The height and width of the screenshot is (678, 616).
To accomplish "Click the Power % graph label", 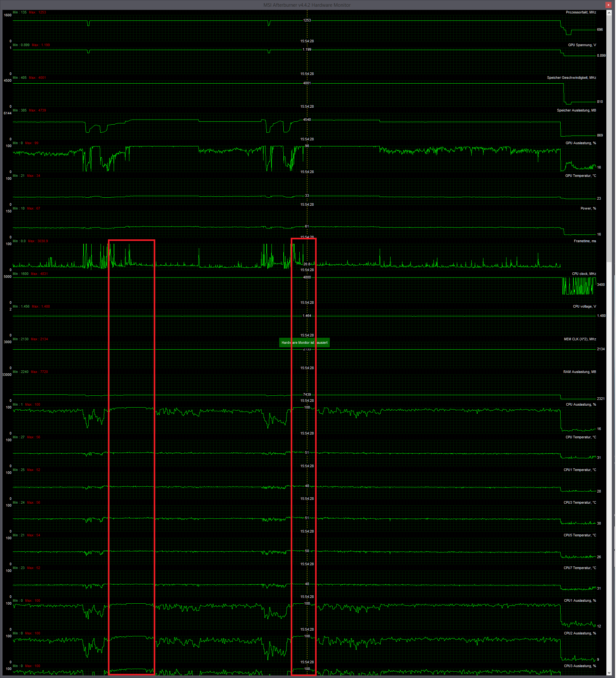I will pos(588,209).
